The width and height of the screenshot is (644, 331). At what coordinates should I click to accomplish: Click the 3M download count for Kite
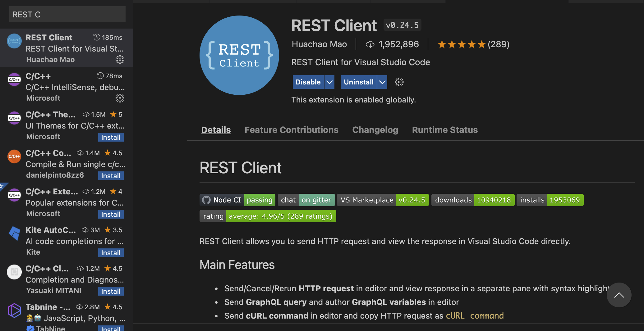[95, 230]
